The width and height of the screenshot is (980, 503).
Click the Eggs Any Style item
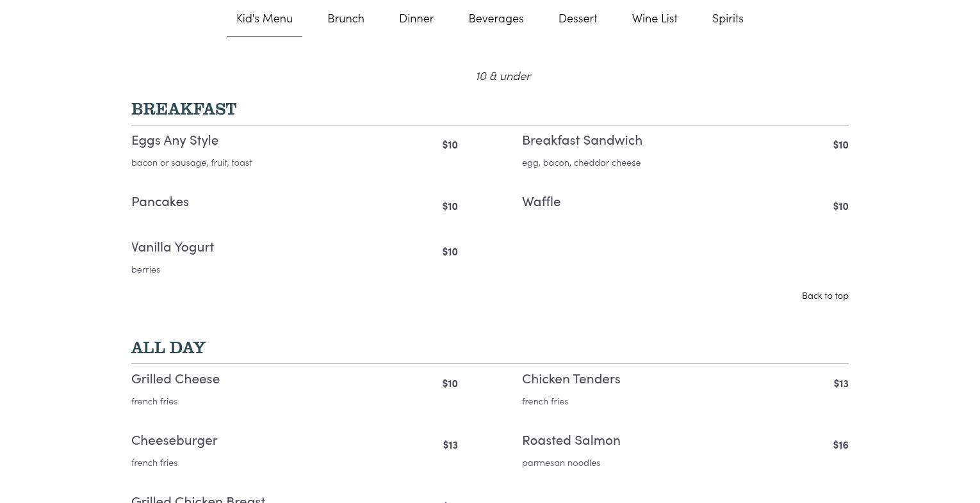click(175, 140)
